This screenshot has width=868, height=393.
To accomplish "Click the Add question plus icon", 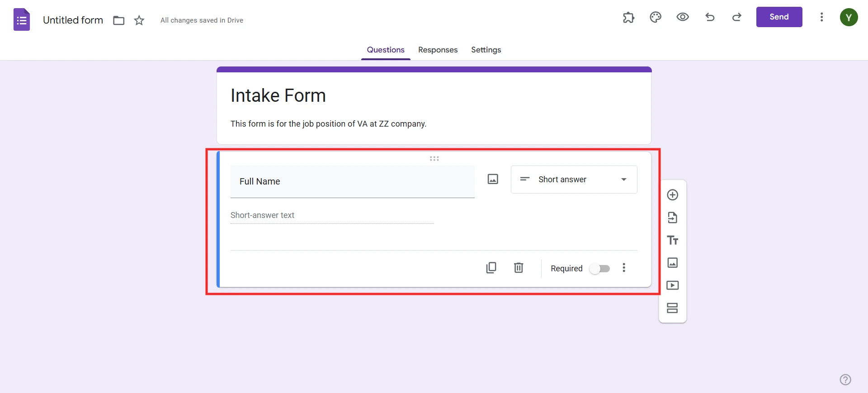I will click(672, 195).
